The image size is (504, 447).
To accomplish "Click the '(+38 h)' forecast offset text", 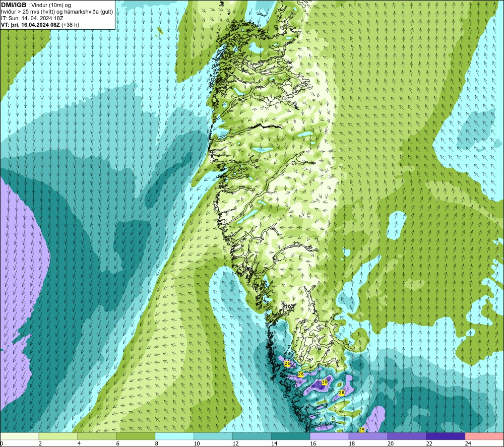I will (71, 25).
